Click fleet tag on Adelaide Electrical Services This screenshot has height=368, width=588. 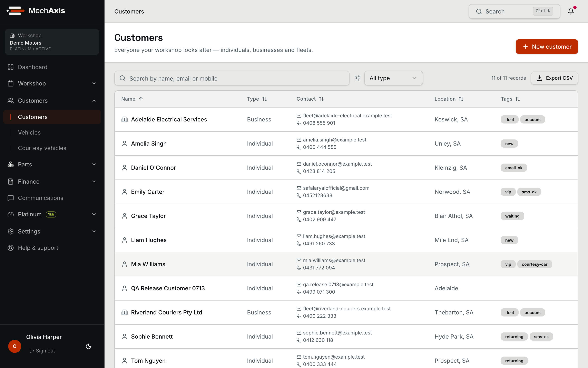click(x=509, y=120)
